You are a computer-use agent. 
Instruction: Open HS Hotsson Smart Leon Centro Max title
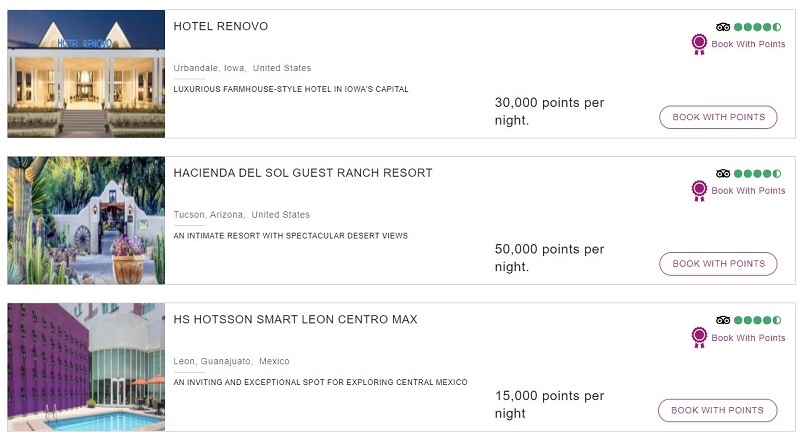295,319
